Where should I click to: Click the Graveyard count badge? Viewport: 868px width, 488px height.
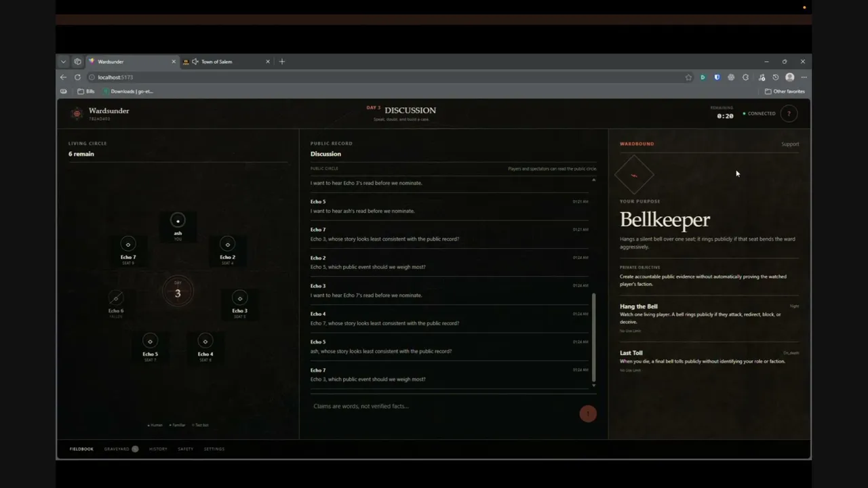pyautogui.click(x=135, y=449)
